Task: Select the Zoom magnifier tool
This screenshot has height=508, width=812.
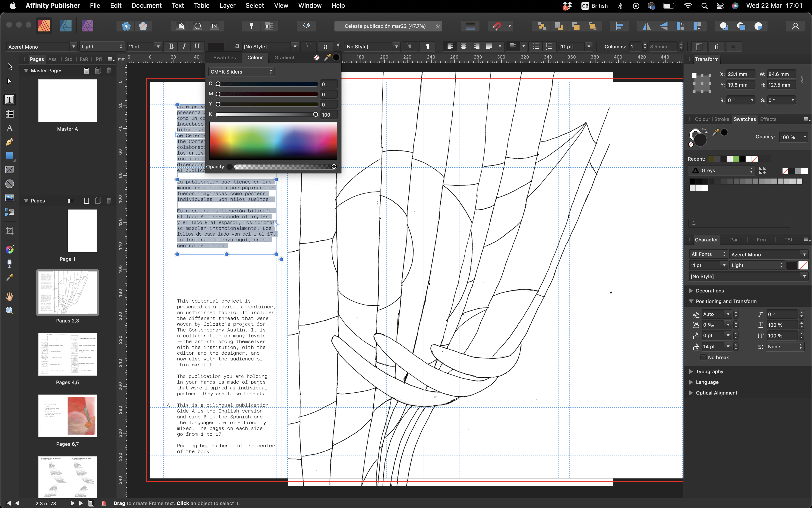Action: [x=10, y=310]
